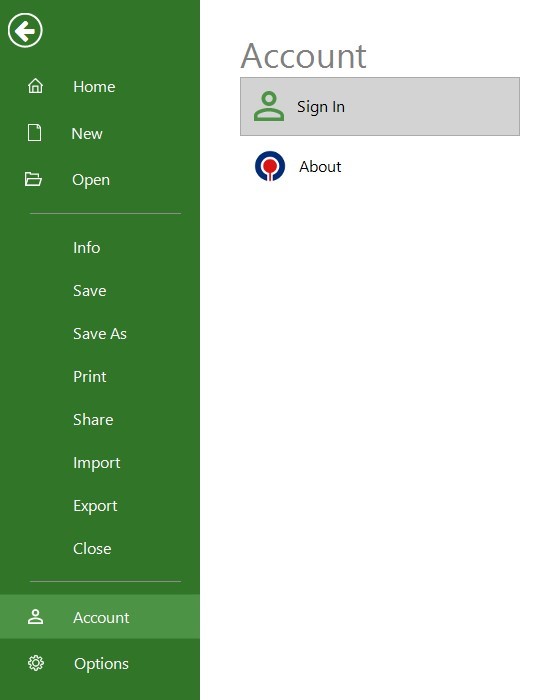The image size is (554, 700).
Task: Click the green Sign In person icon
Action: [x=269, y=106]
